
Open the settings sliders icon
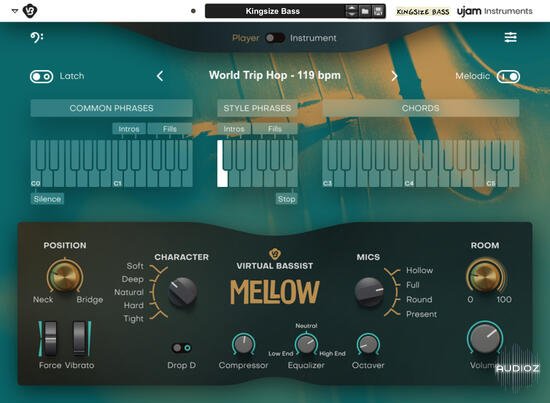[x=510, y=37]
